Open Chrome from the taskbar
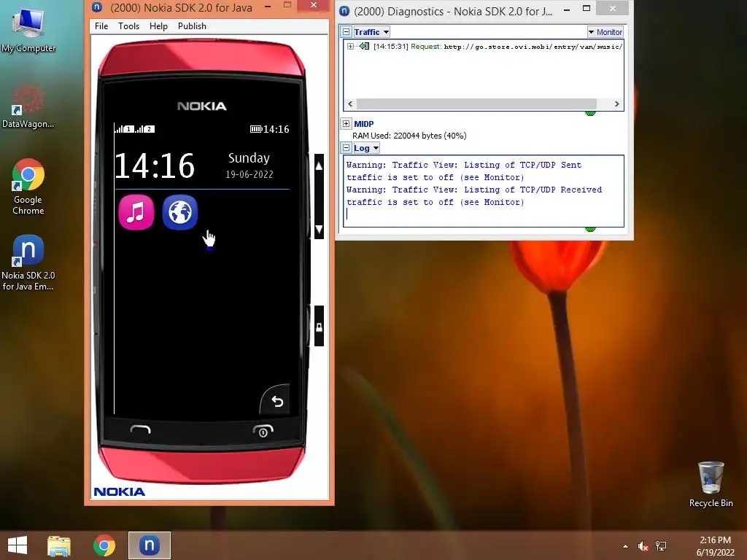 click(104, 545)
